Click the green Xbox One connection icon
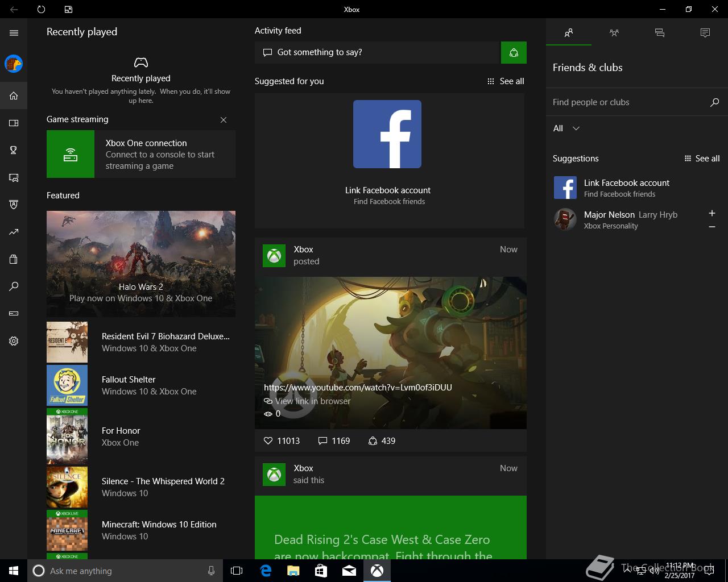Image resolution: width=728 pixels, height=582 pixels. tap(71, 154)
